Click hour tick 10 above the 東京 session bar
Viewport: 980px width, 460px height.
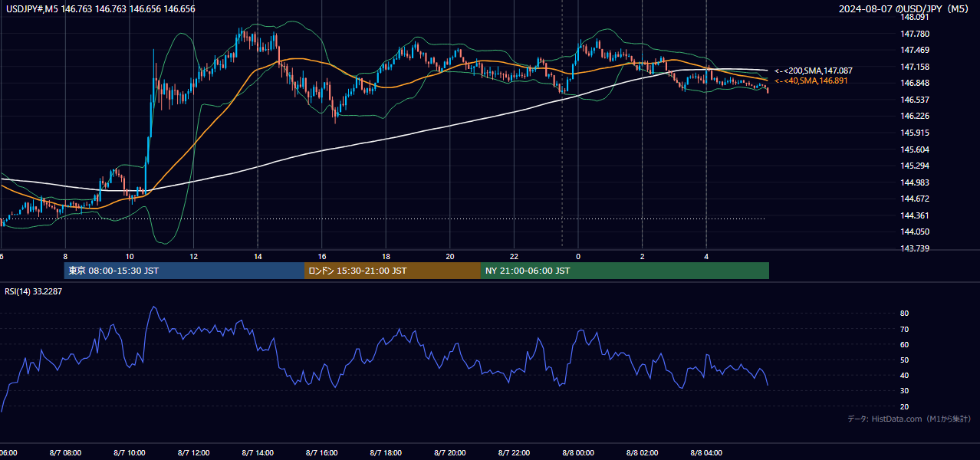click(130, 256)
